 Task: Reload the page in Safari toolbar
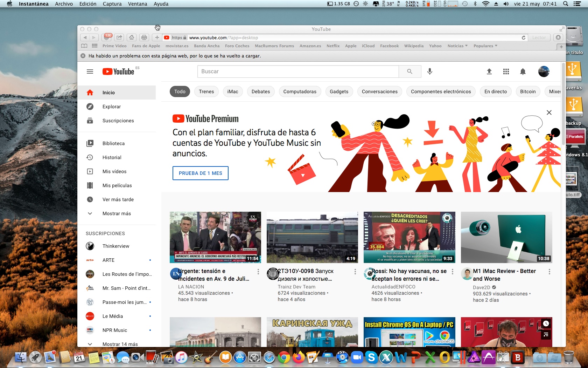pyautogui.click(x=524, y=38)
